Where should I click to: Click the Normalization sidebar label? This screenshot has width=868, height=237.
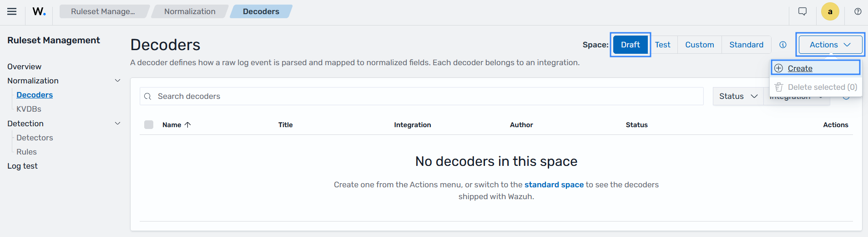click(x=33, y=81)
